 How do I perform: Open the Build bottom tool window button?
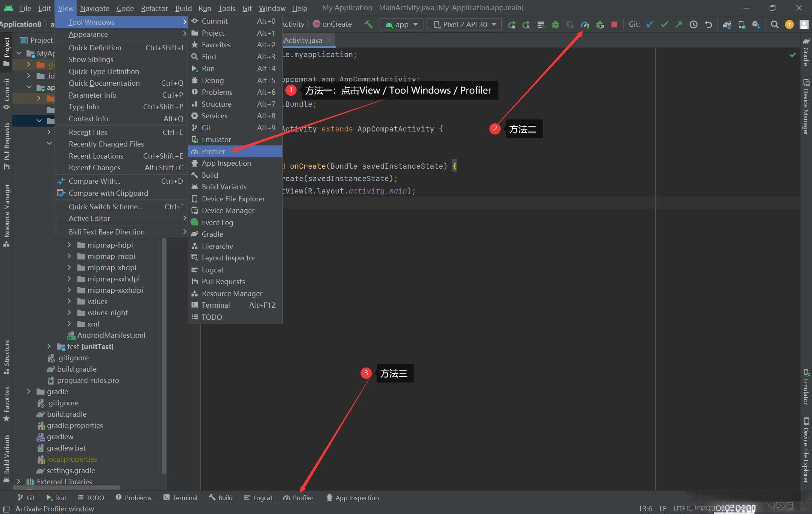click(221, 497)
